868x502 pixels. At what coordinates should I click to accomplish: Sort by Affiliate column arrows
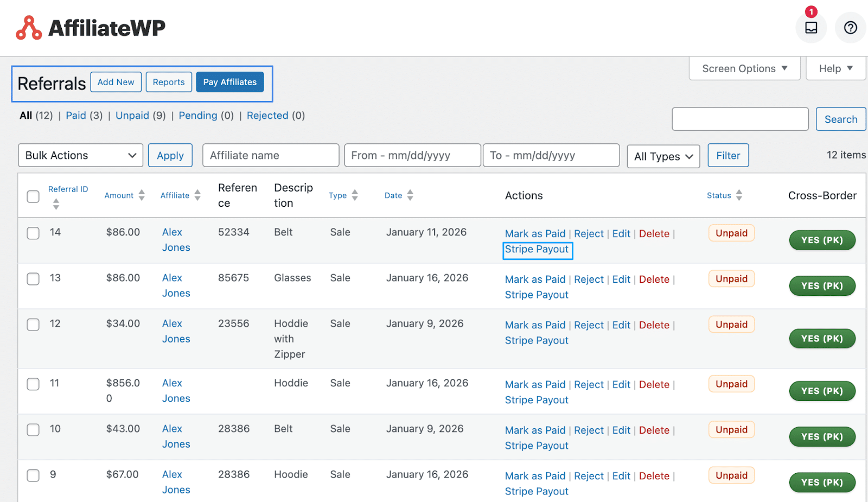click(x=197, y=195)
